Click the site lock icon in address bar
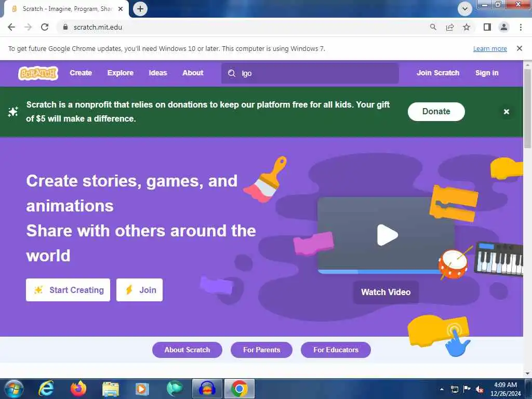The height and width of the screenshot is (399, 532). pyautogui.click(x=65, y=27)
